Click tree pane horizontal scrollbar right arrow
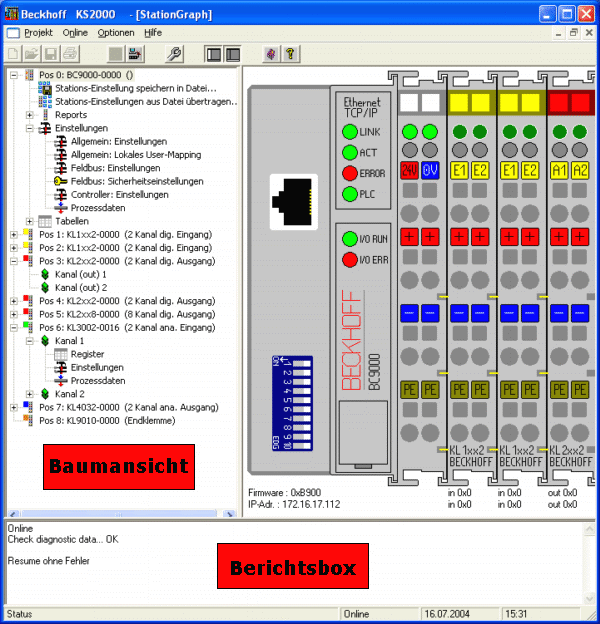Image resolution: width=600 pixels, height=624 pixels. [230, 514]
